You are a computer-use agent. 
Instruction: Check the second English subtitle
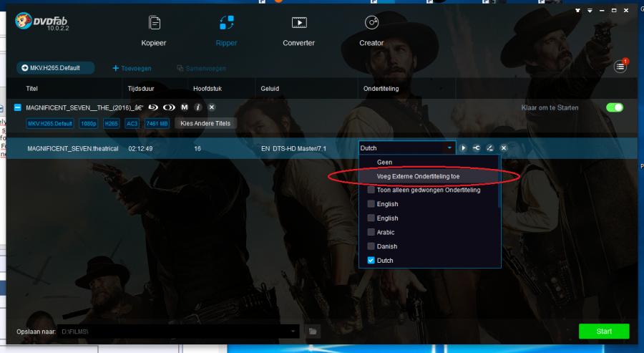[371, 218]
